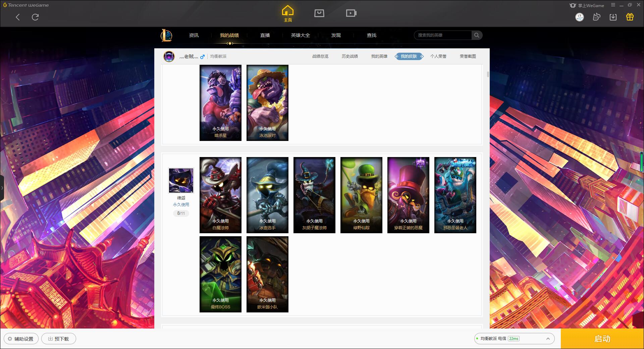Viewport: 644px width, 349px height.
Task: Open the 发现 tab
Action: point(336,35)
